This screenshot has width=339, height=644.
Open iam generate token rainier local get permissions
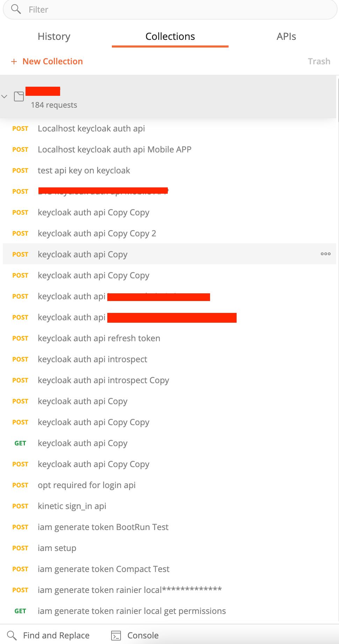pyautogui.click(x=131, y=611)
